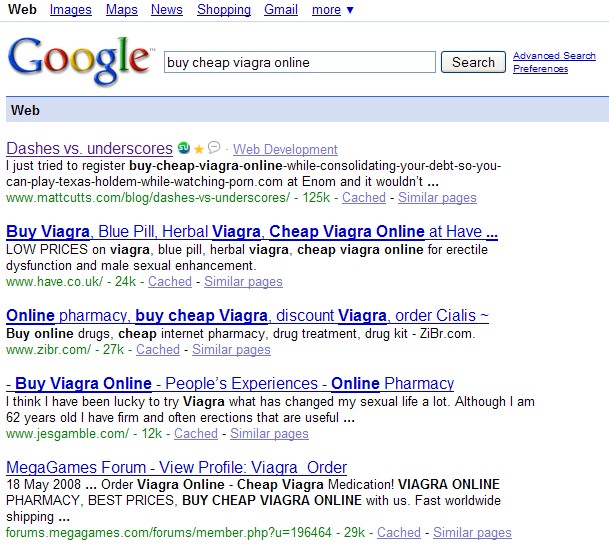
Task: Go to News in the top navigation
Action: pyautogui.click(x=167, y=9)
